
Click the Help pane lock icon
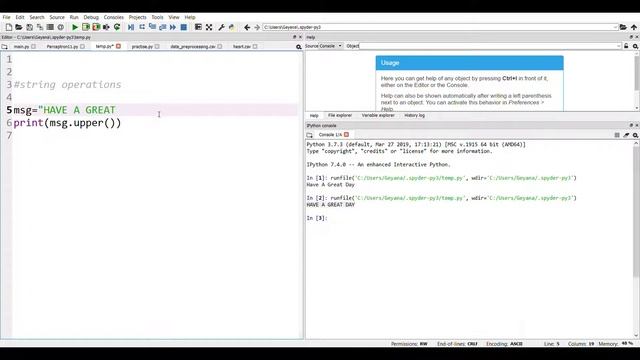click(626, 46)
